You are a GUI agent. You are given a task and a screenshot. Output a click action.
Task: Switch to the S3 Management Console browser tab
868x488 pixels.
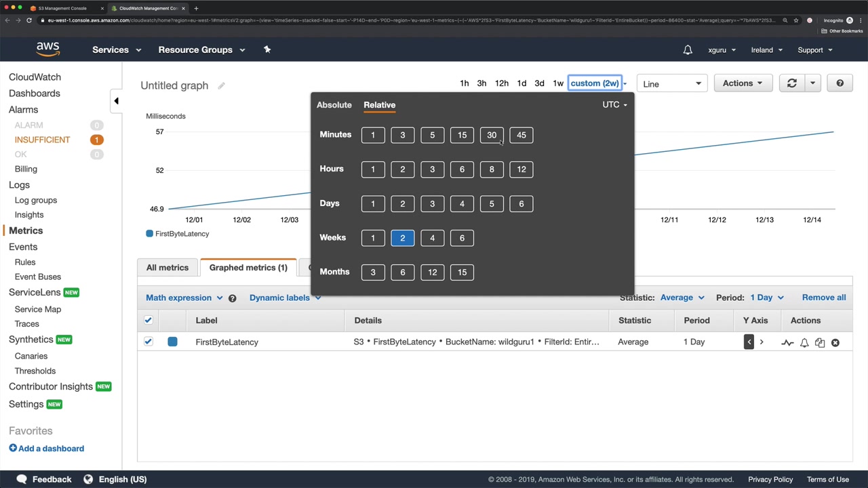[62, 8]
